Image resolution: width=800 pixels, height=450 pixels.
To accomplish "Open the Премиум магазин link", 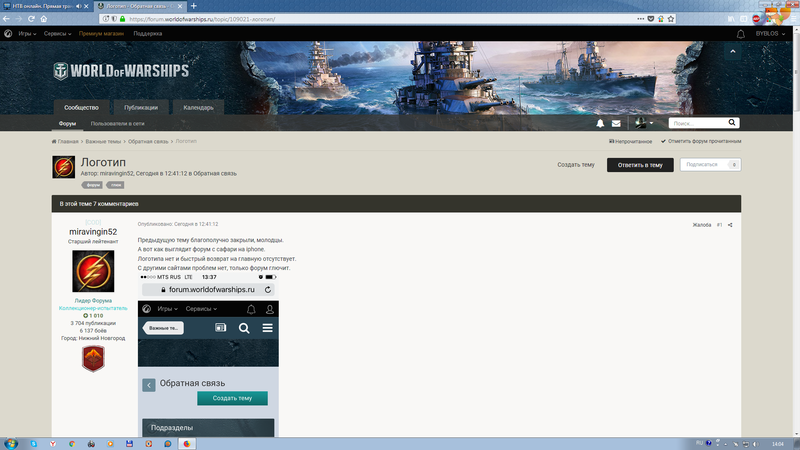I will tap(101, 34).
